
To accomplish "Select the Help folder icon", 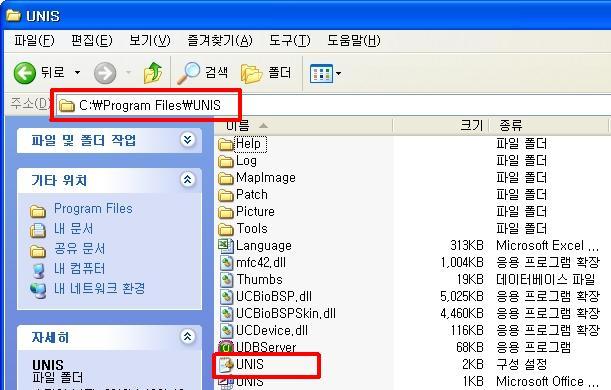I will (x=226, y=145).
